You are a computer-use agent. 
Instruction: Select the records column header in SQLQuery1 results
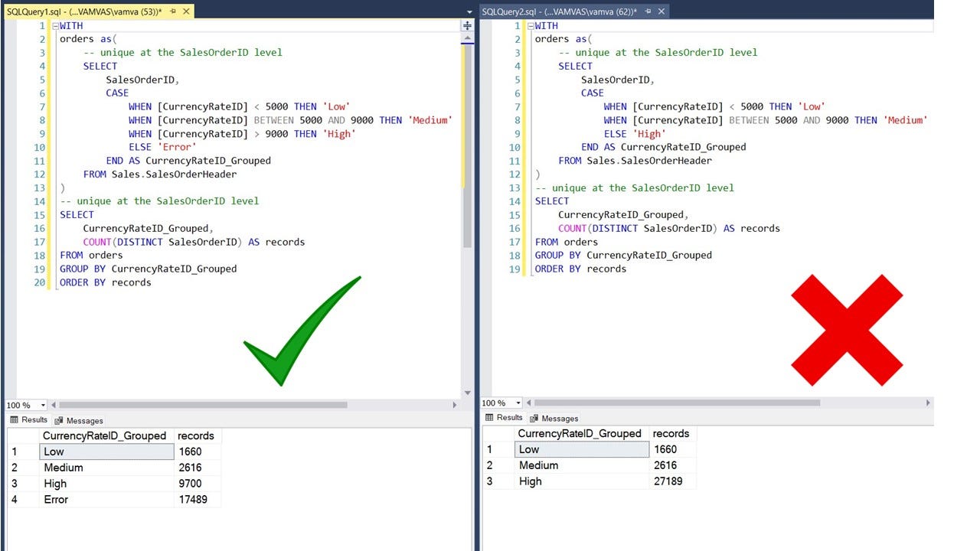(x=197, y=435)
